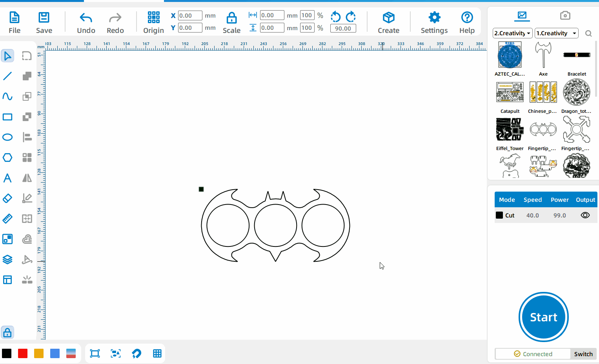This screenshot has height=364, width=599.
Task: Select the arrow selection tool
Action: (x=7, y=56)
